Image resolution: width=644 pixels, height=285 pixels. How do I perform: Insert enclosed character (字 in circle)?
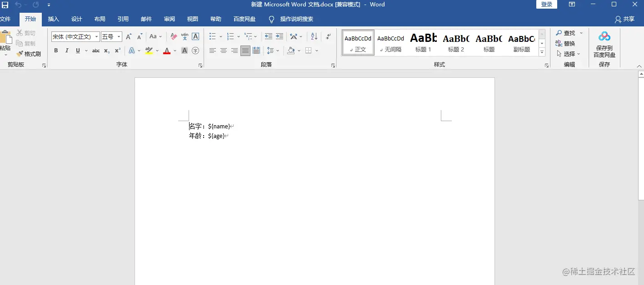pos(195,51)
